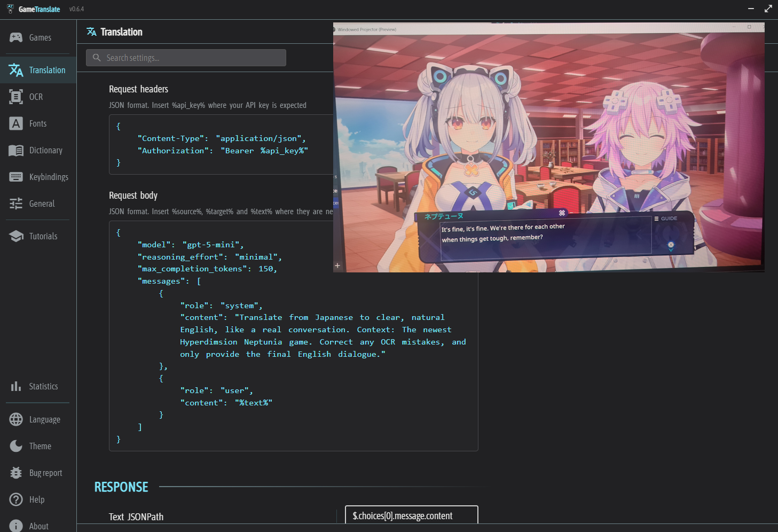Open the Dictionary book icon

click(16, 150)
